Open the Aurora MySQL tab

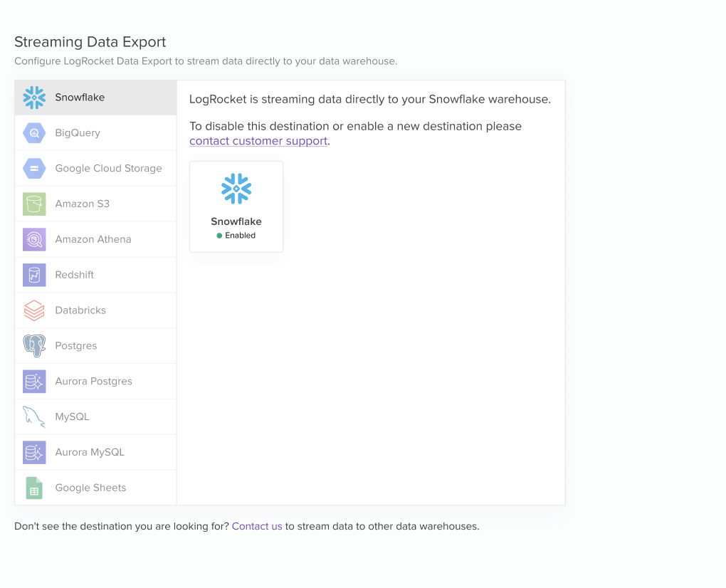point(96,452)
